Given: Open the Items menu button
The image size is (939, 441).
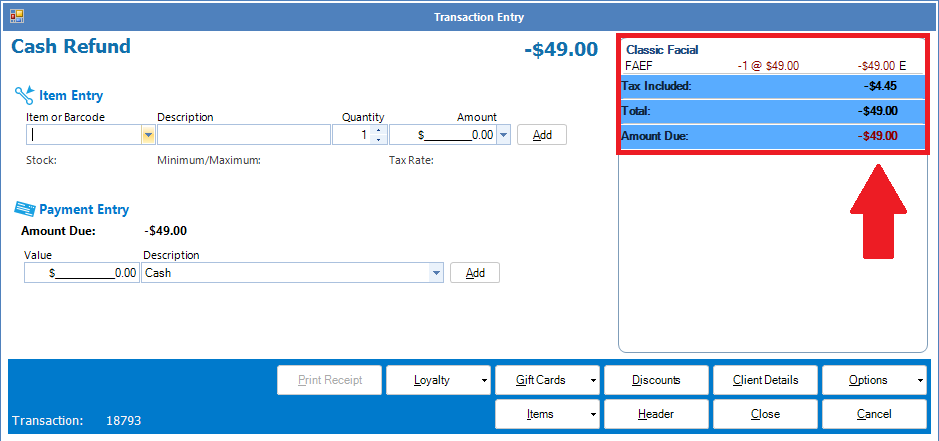Looking at the screenshot, I should [x=549, y=414].
